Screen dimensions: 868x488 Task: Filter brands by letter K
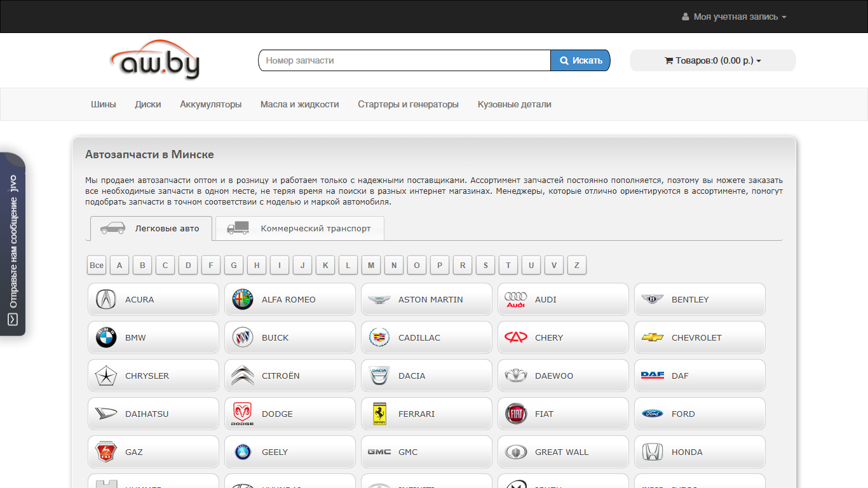pyautogui.click(x=325, y=265)
